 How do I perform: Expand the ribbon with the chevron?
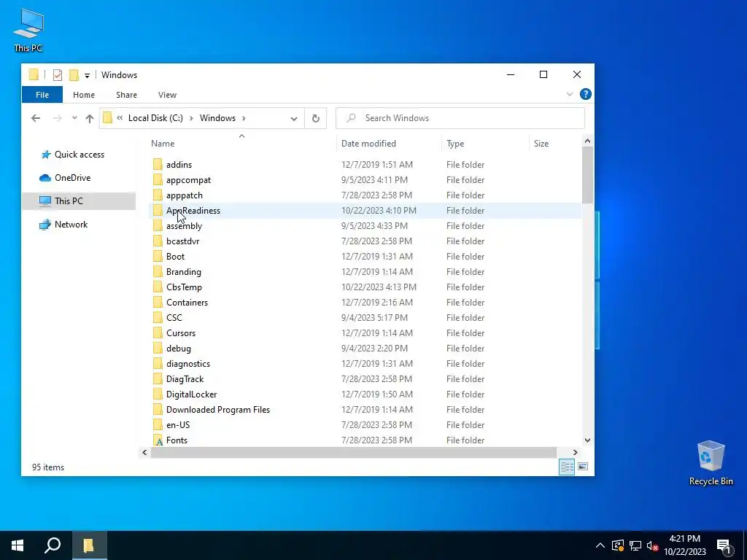click(569, 94)
